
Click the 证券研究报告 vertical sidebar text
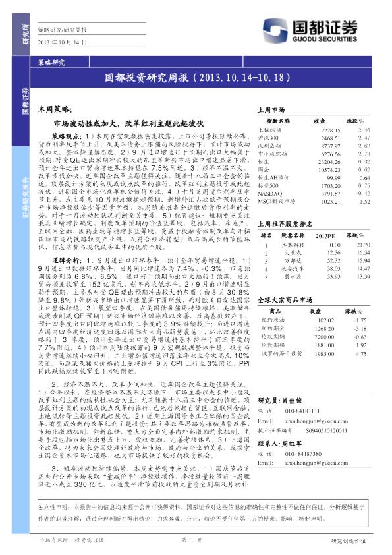(x=26, y=198)
